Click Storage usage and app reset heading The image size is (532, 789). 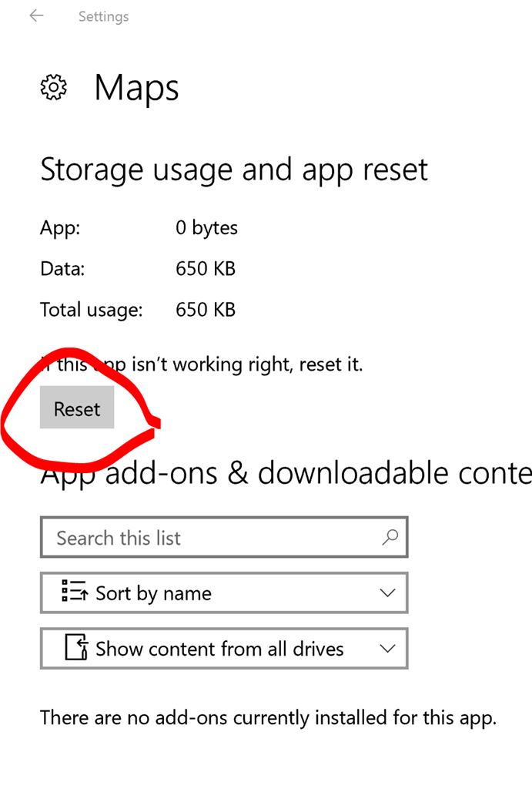(x=234, y=170)
